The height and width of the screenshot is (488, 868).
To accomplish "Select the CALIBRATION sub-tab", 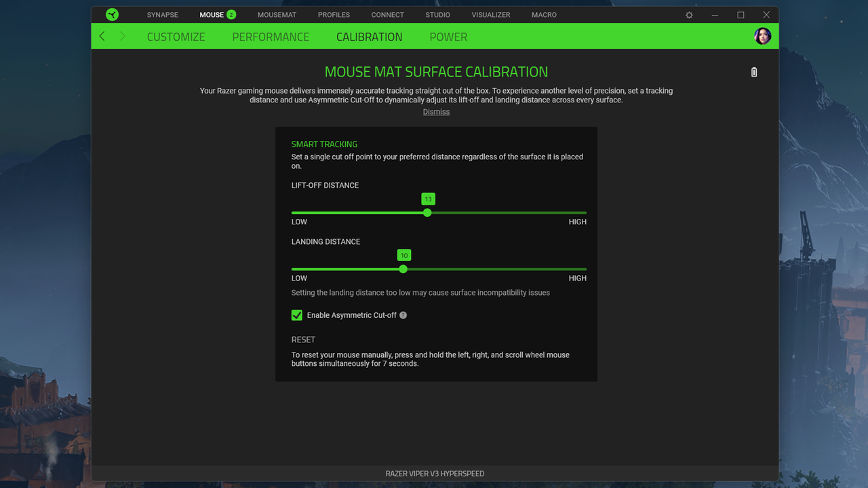I will (x=370, y=37).
